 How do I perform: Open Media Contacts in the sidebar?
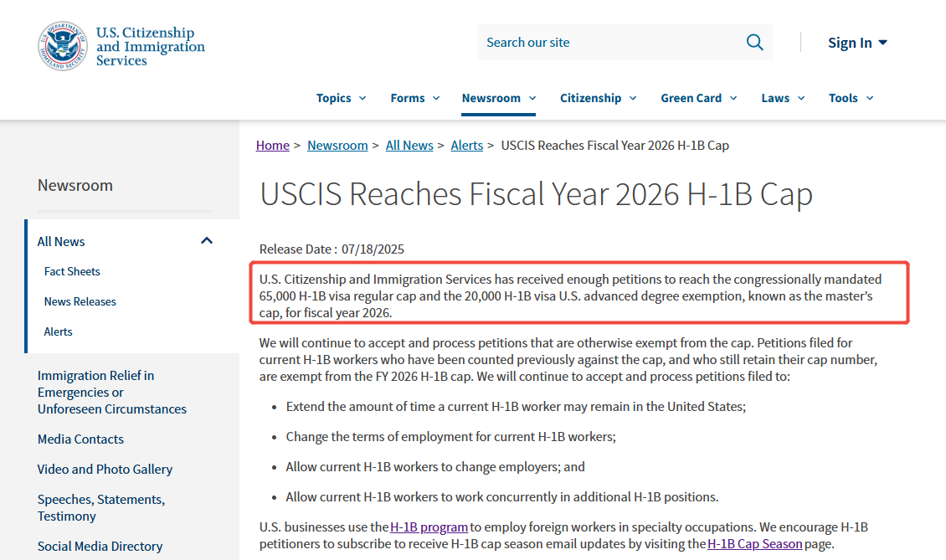[80, 439]
